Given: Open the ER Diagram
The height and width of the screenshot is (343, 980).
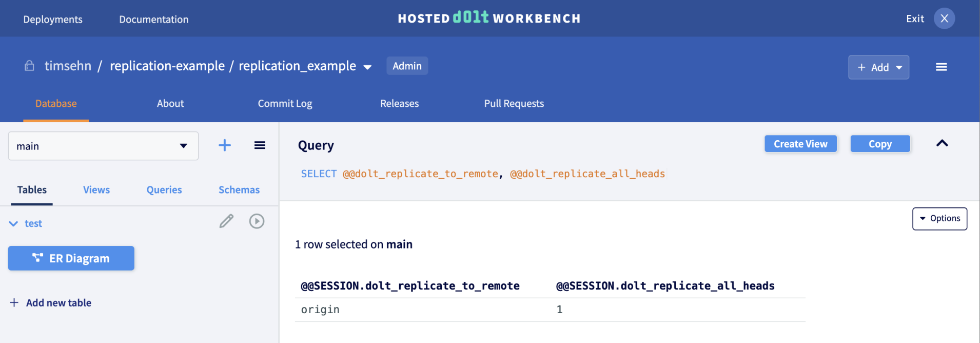Looking at the screenshot, I should point(71,258).
